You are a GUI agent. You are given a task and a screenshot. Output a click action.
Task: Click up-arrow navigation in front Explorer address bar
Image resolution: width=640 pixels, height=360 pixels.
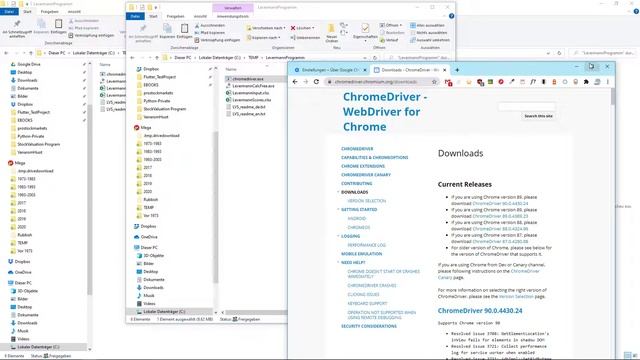click(x=157, y=58)
